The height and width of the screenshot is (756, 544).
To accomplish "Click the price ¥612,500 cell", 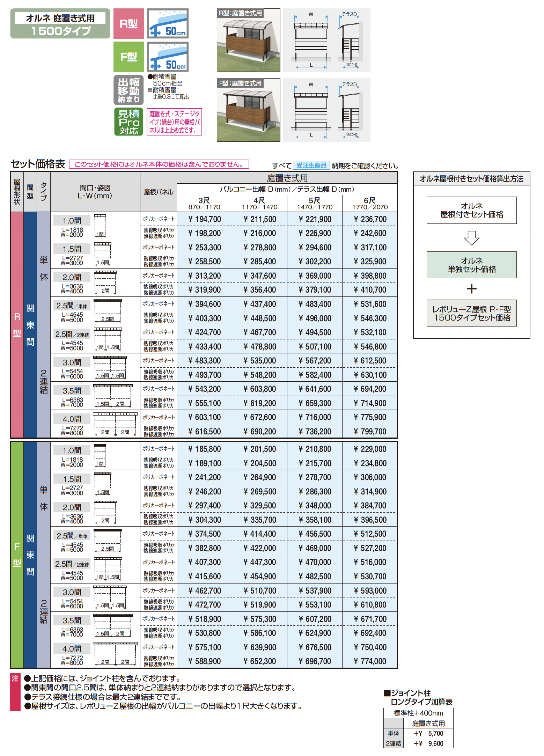I will 370,361.
